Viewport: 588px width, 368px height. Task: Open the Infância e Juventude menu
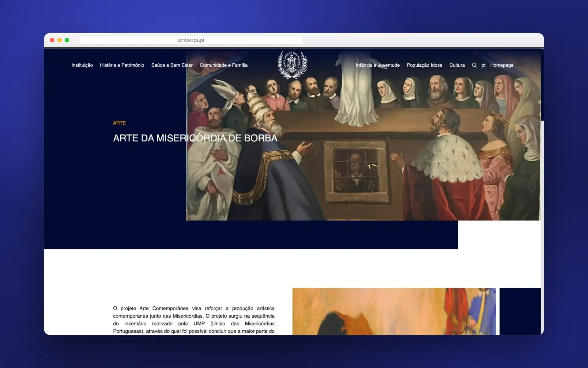click(x=378, y=65)
